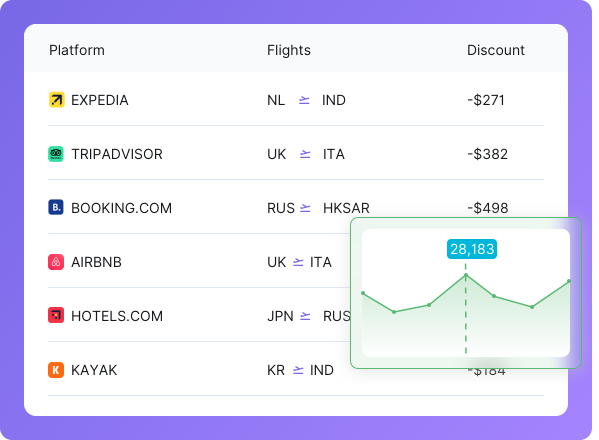Click the plane icon between RUS and HKSAR
599x440 pixels.
click(305, 208)
